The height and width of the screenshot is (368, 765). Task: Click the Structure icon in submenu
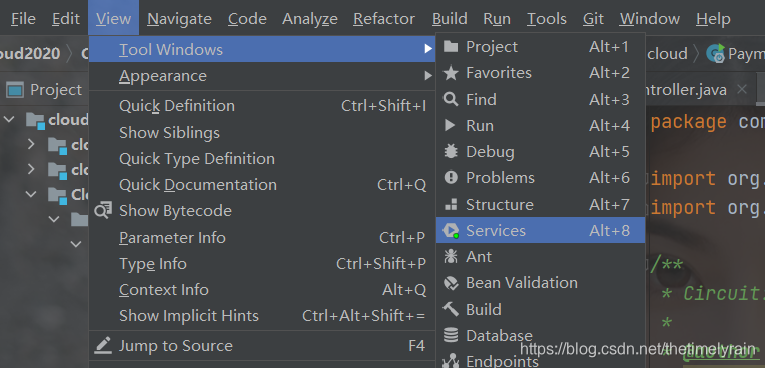click(451, 204)
